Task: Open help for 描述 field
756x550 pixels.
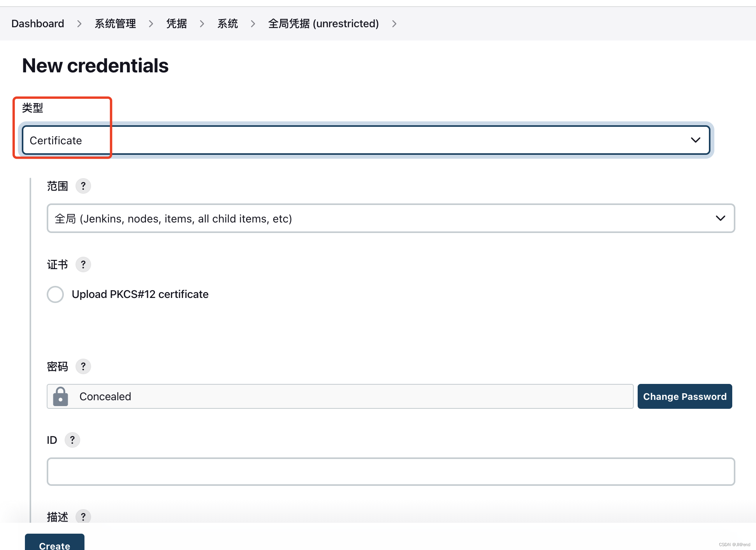Action: click(83, 517)
